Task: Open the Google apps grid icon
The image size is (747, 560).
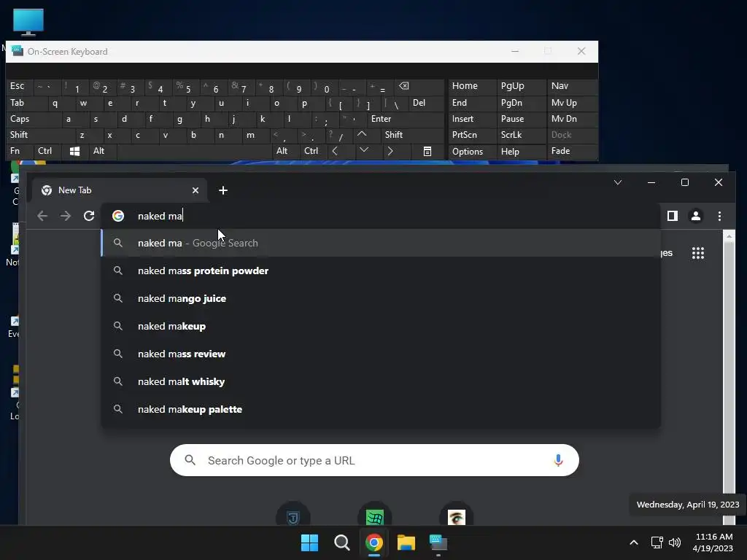Action: 698,253
